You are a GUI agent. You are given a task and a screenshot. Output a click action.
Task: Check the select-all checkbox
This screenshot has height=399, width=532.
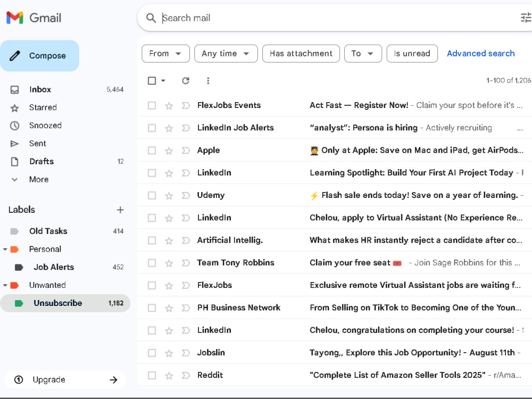point(152,81)
